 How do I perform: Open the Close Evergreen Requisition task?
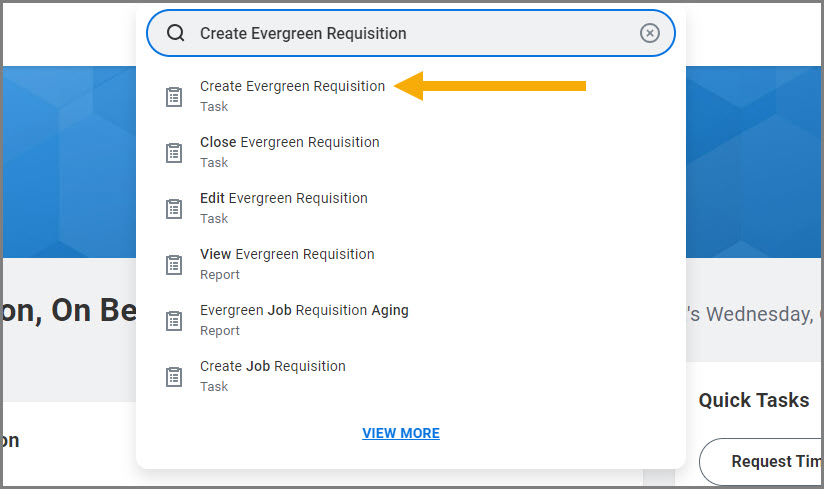click(290, 143)
